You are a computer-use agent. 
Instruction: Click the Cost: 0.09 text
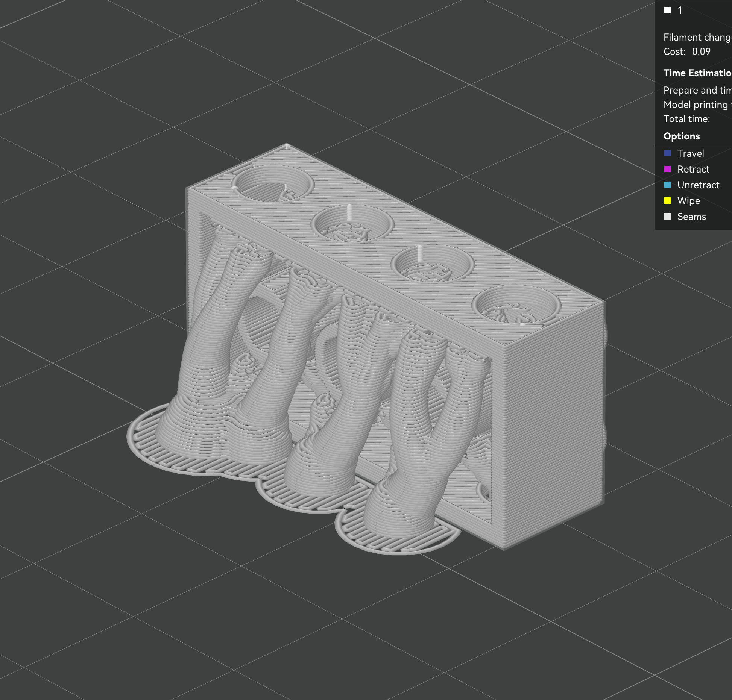pos(687,52)
